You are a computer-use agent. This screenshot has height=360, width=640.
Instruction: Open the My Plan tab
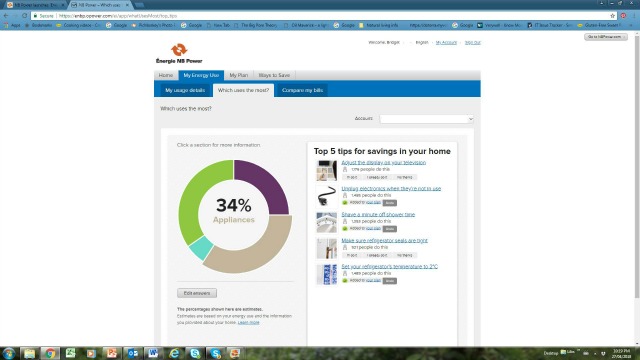[x=238, y=75]
